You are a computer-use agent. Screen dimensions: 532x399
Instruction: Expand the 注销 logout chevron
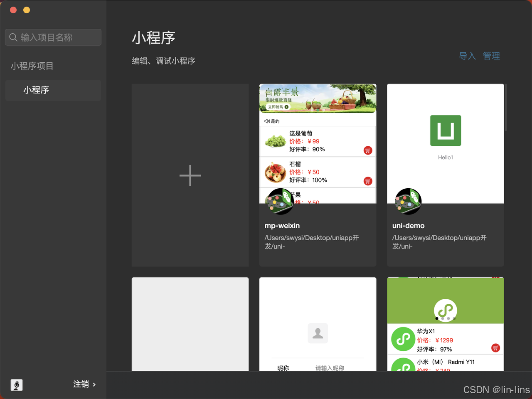pos(94,384)
